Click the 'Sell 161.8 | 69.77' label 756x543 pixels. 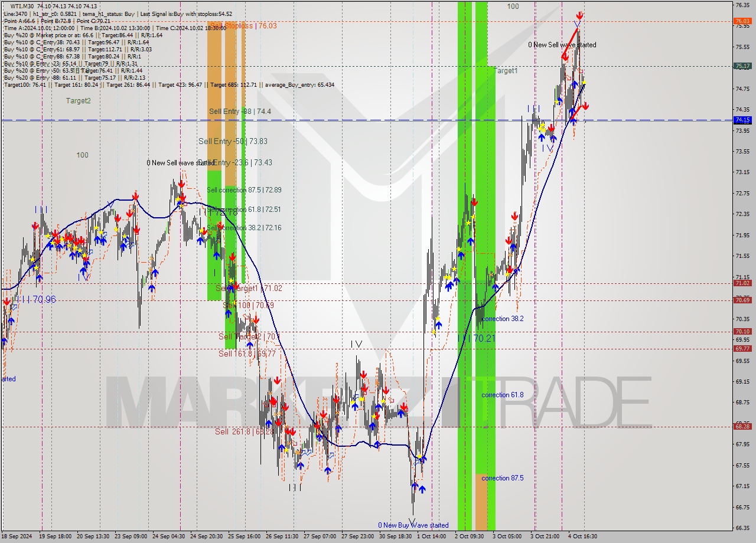247,354
